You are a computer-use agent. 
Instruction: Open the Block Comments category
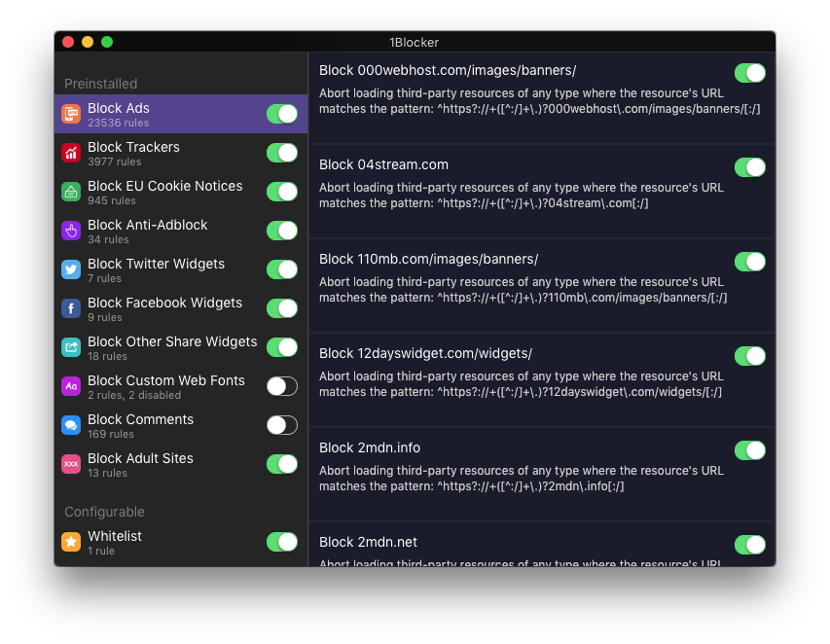[181, 425]
